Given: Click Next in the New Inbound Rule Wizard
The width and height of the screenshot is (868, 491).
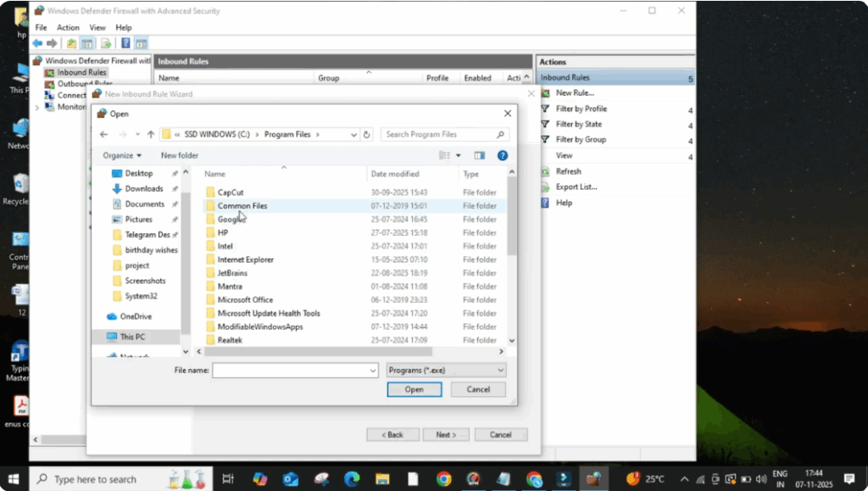Looking at the screenshot, I should [446, 434].
